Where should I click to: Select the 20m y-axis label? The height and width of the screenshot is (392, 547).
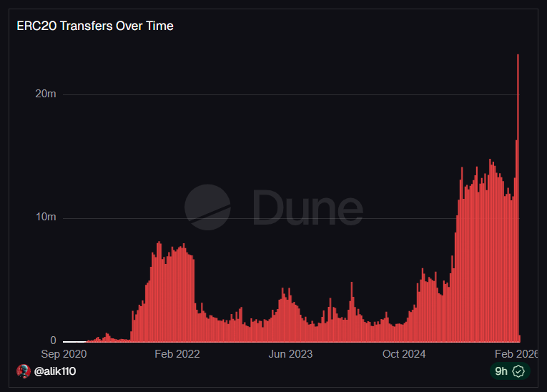pyautogui.click(x=46, y=94)
